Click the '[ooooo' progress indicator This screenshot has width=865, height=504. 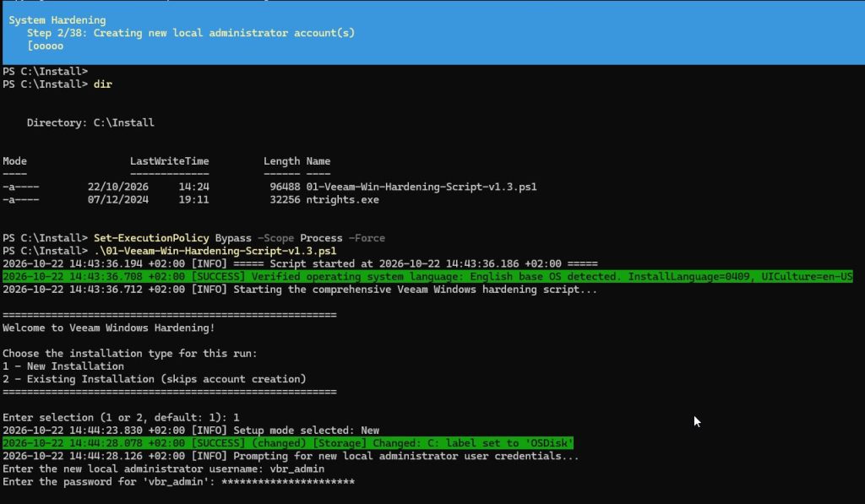point(46,46)
